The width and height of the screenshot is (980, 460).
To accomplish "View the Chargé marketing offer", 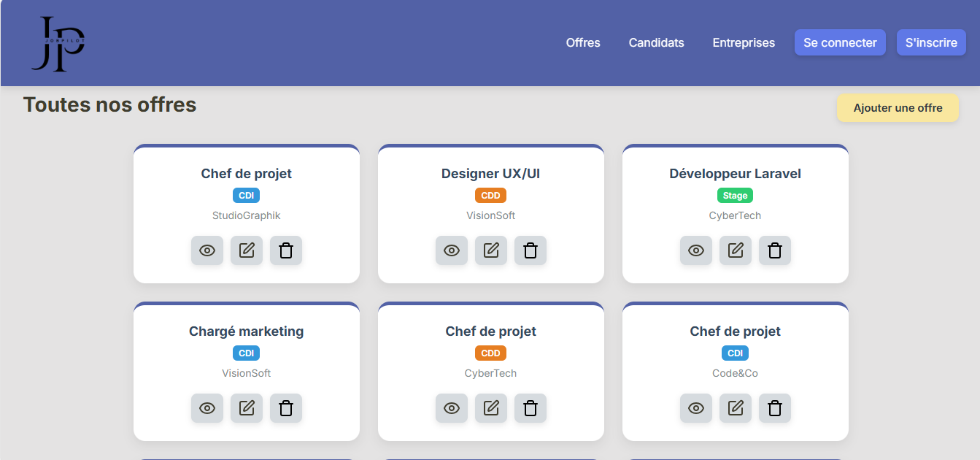I will click(207, 408).
